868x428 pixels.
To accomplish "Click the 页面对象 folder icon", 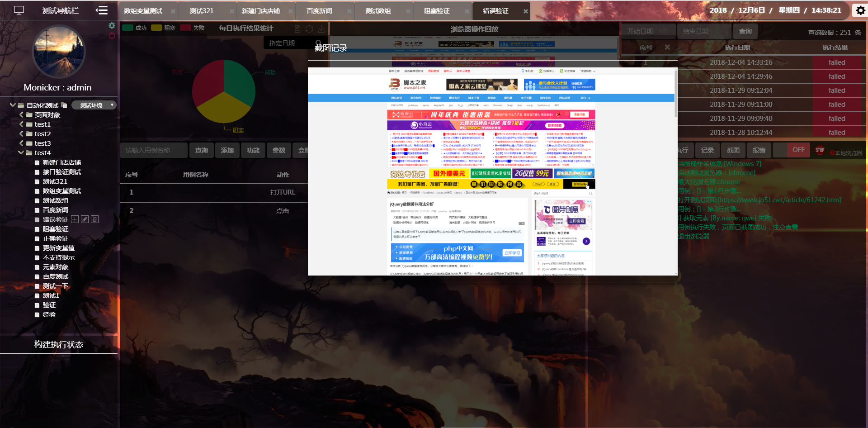I will [29, 115].
